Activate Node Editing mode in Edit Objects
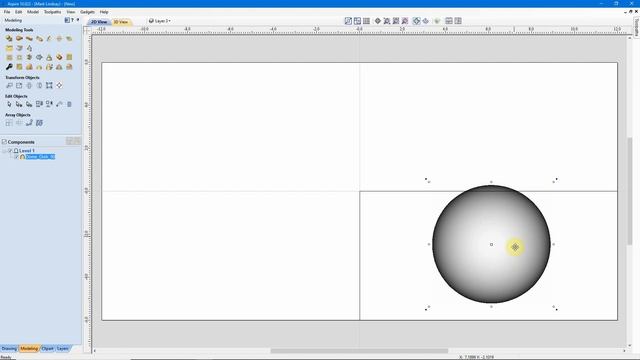Viewport: 640px width, 360px height. 19,104
